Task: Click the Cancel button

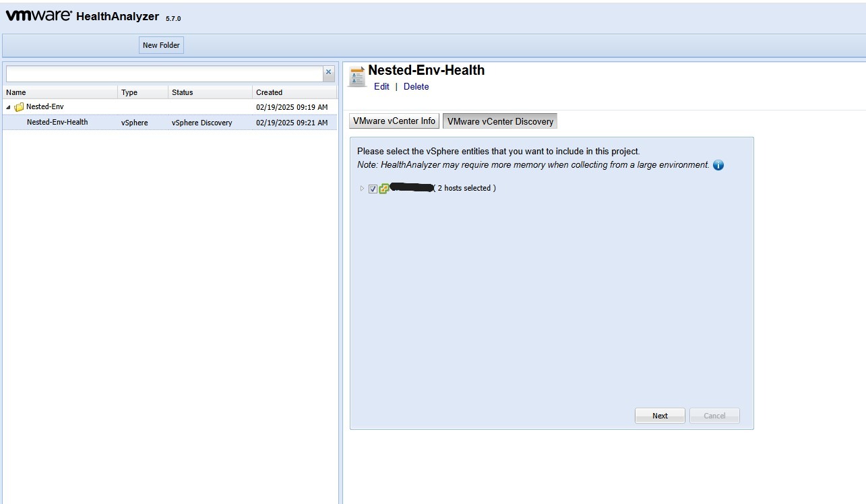Action: pyautogui.click(x=714, y=416)
